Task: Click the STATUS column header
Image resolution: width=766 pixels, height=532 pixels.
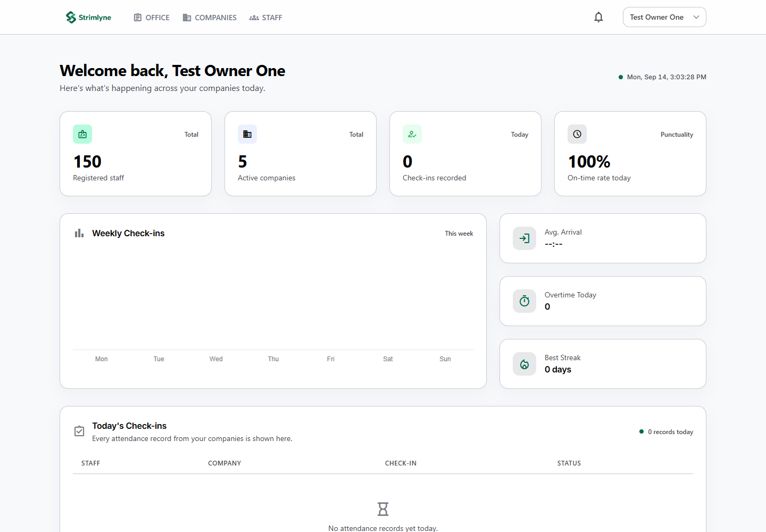Action: pyautogui.click(x=569, y=463)
